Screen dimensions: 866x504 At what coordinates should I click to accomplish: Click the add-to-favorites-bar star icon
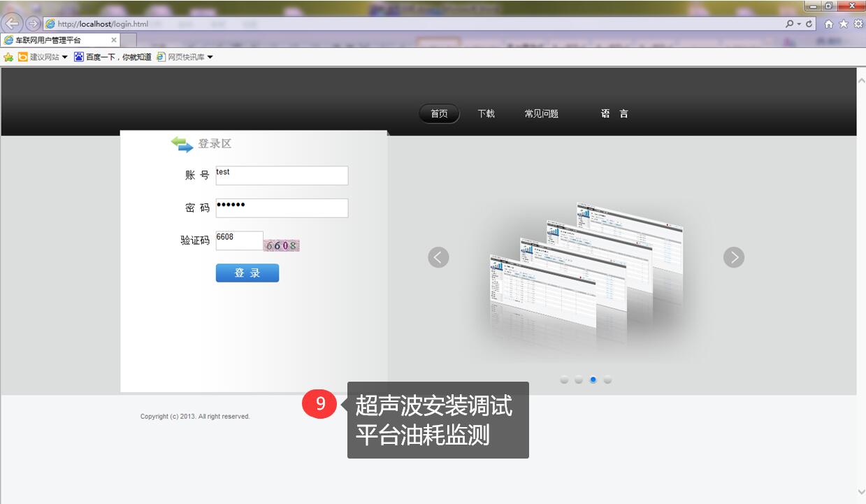tap(8, 57)
